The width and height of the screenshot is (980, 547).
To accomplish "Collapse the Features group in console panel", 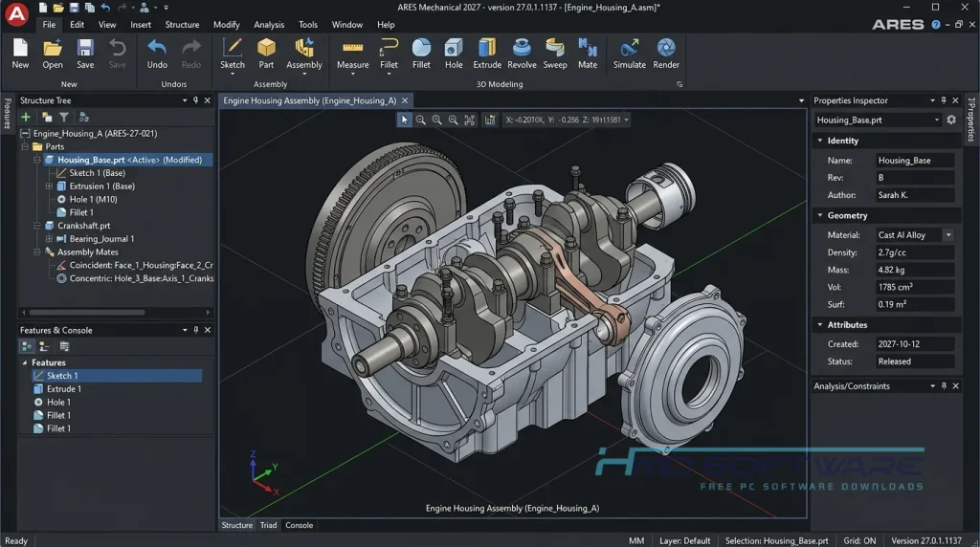I will click(25, 362).
